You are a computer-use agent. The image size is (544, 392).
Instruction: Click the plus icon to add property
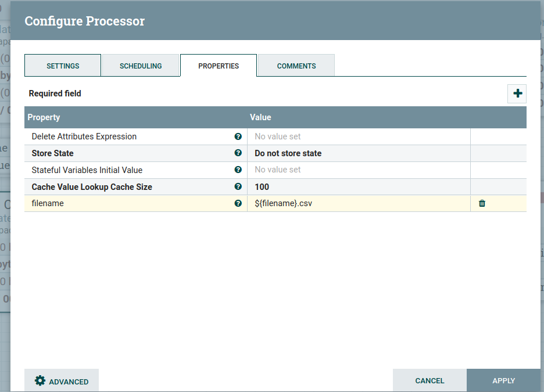[x=517, y=93]
